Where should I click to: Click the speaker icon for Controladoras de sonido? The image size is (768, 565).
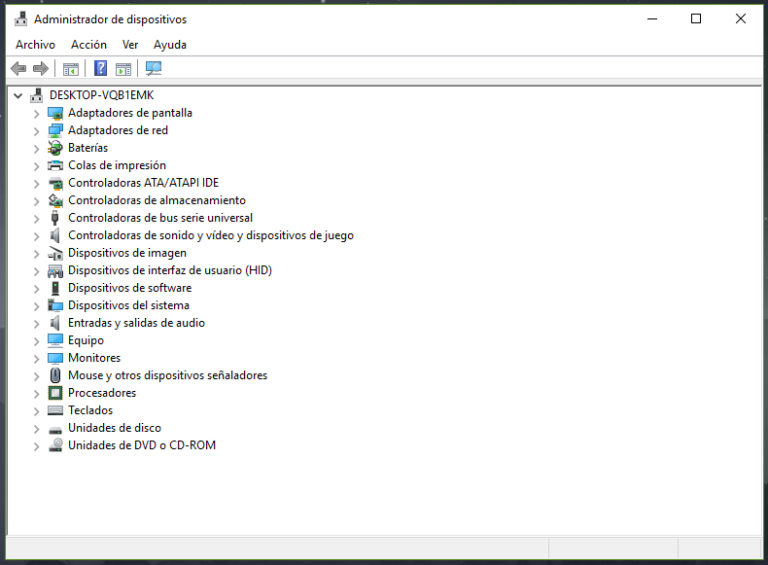coord(55,235)
